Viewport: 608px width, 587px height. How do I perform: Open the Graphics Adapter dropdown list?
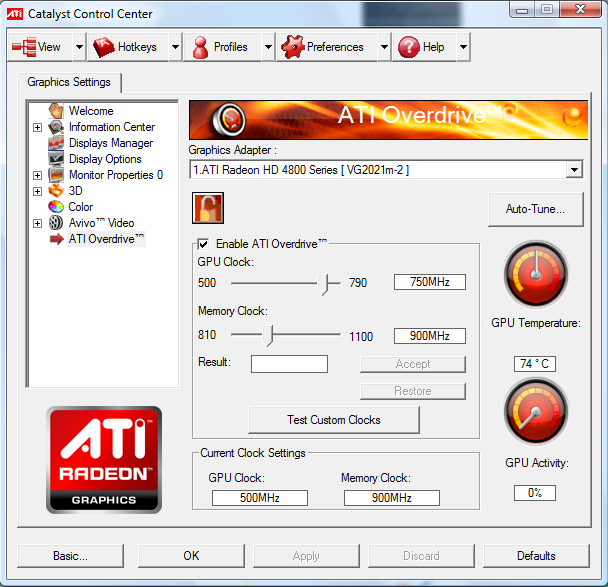[x=573, y=170]
